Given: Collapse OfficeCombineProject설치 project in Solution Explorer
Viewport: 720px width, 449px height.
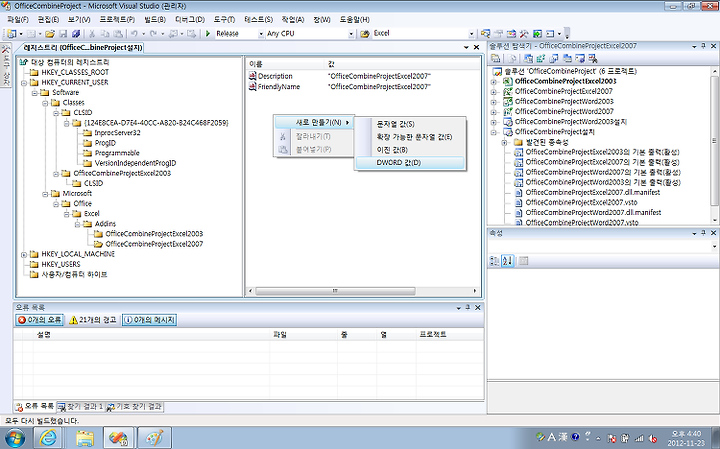Looking at the screenshot, I should (x=494, y=132).
